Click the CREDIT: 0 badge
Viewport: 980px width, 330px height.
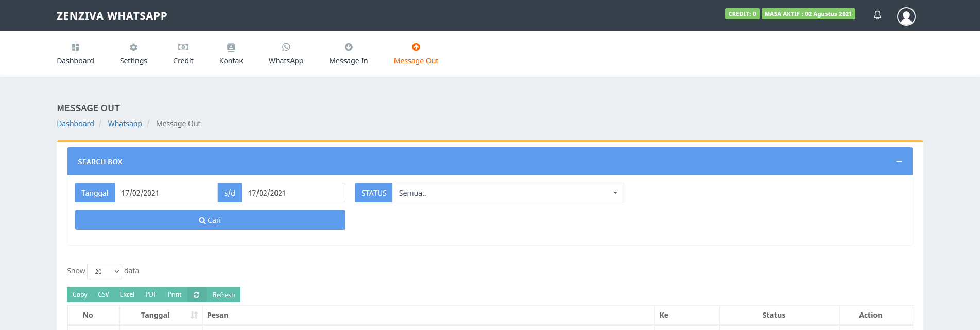point(742,14)
